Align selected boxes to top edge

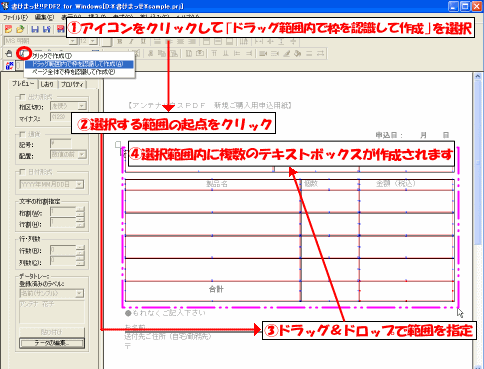[x=214, y=53]
